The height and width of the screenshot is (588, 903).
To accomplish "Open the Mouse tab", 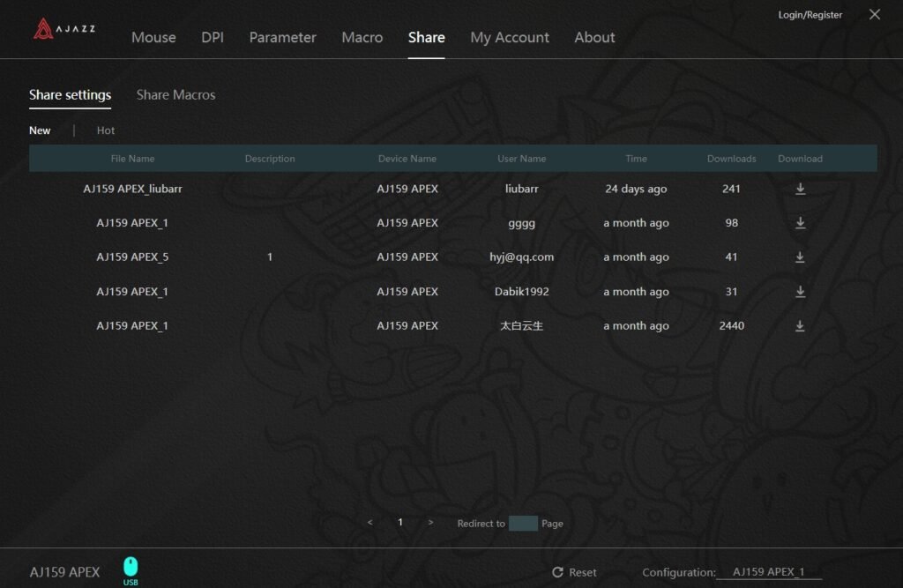I will coord(153,37).
